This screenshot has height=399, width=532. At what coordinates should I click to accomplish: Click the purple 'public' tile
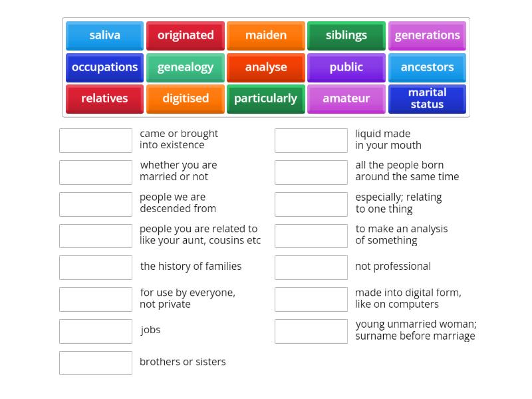pos(346,67)
